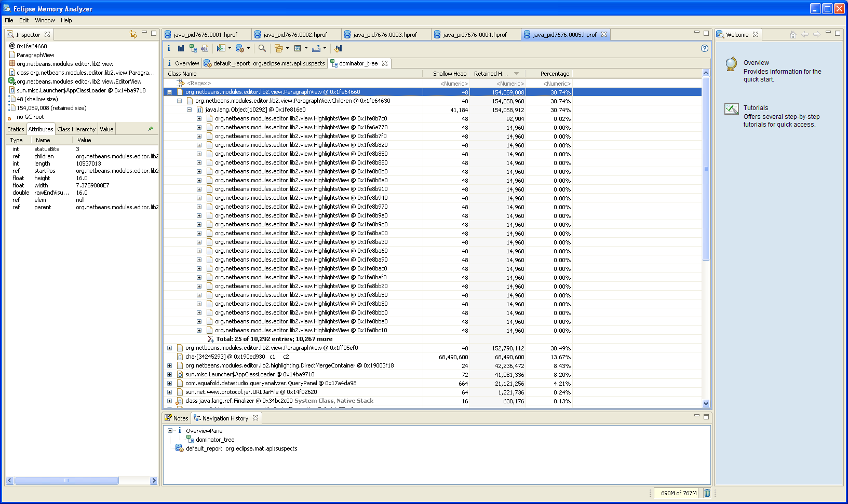Collapse ParagraphView @ 0x1fe64660 row
Screen dimensions: 848x504
pos(169,92)
